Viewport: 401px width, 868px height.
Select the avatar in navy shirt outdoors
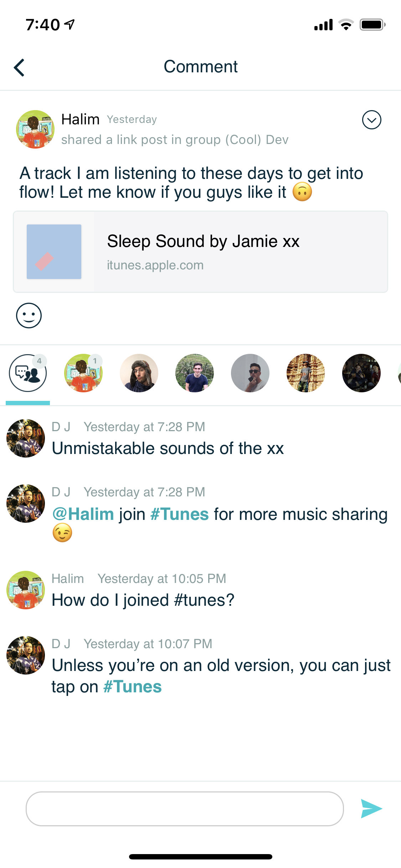tap(195, 373)
